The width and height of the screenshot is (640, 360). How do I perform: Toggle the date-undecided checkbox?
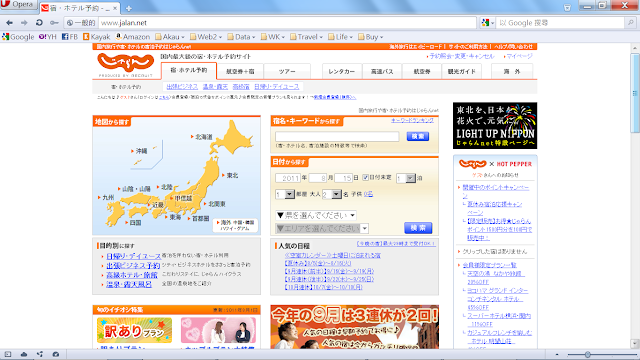click(x=366, y=178)
